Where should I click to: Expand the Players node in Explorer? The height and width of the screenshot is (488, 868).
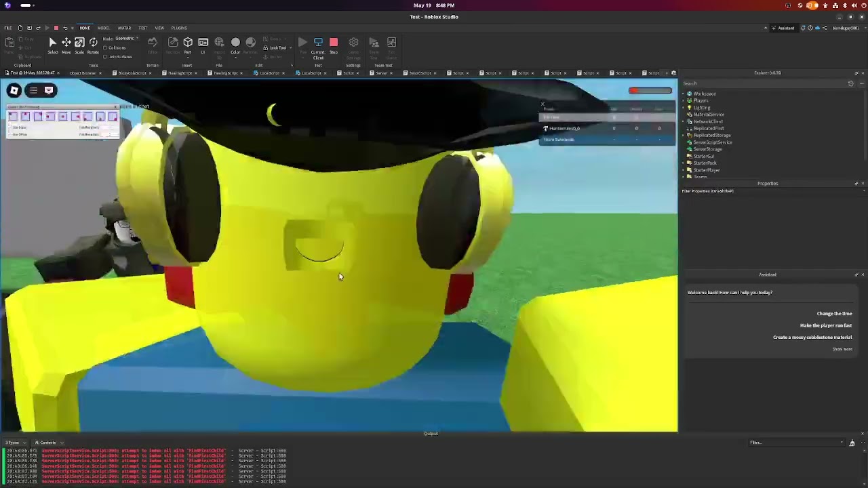pos(684,101)
